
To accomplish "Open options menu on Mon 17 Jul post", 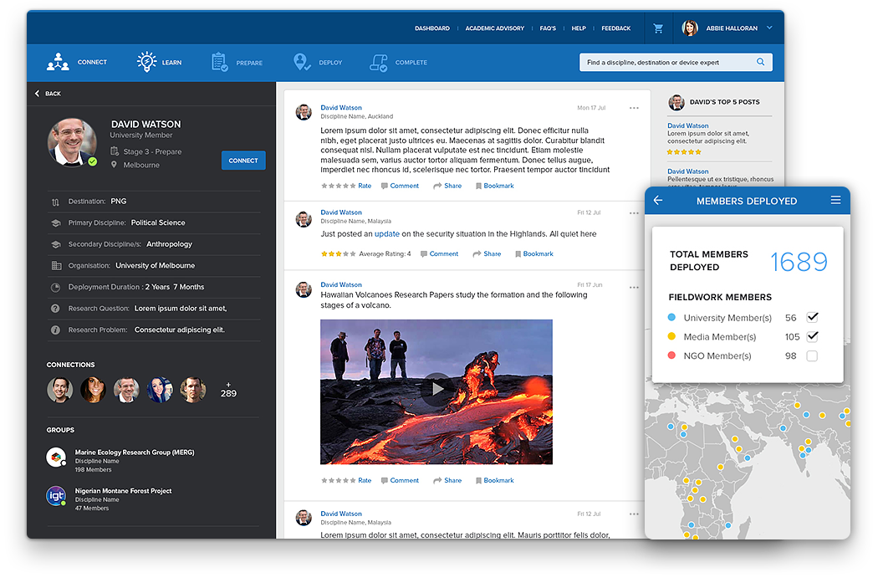I will coord(634,108).
